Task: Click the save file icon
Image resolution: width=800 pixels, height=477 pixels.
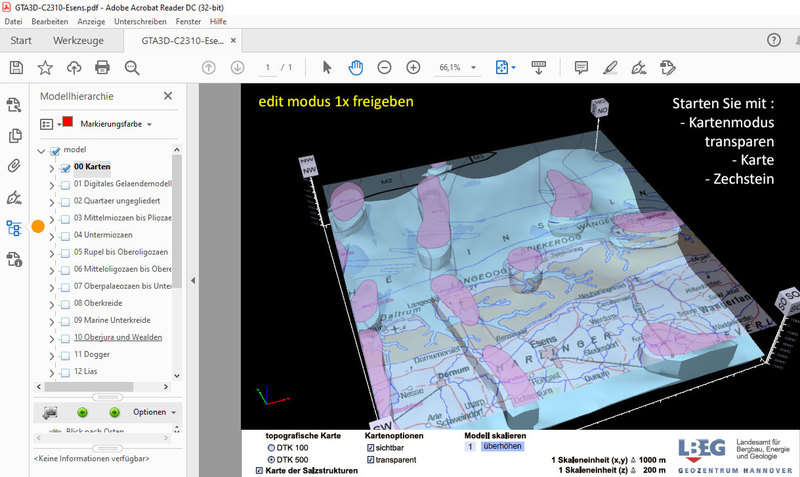Action: [16, 67]
